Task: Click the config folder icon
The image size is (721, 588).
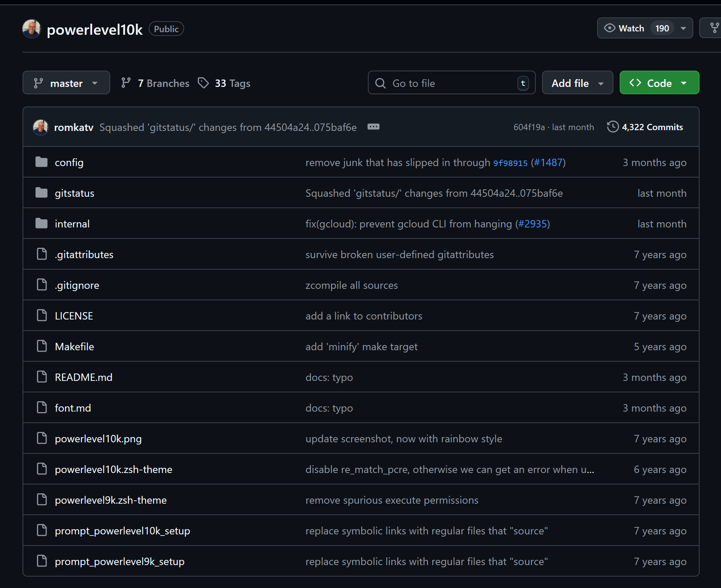Action: (41, 162)
